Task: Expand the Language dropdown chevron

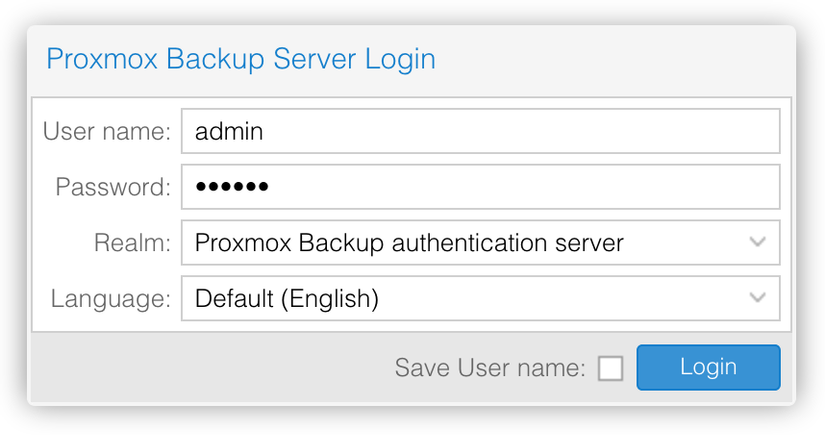Action: (x=758, y=298)
